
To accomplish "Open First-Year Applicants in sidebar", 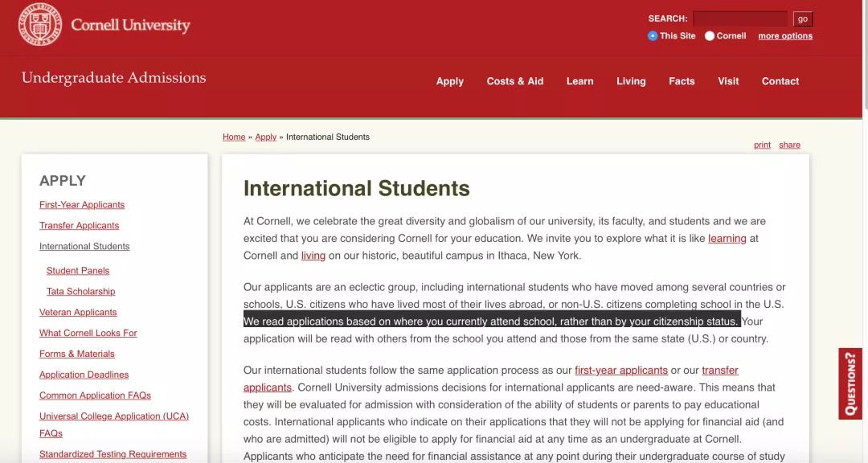I will tap(82, 204).
